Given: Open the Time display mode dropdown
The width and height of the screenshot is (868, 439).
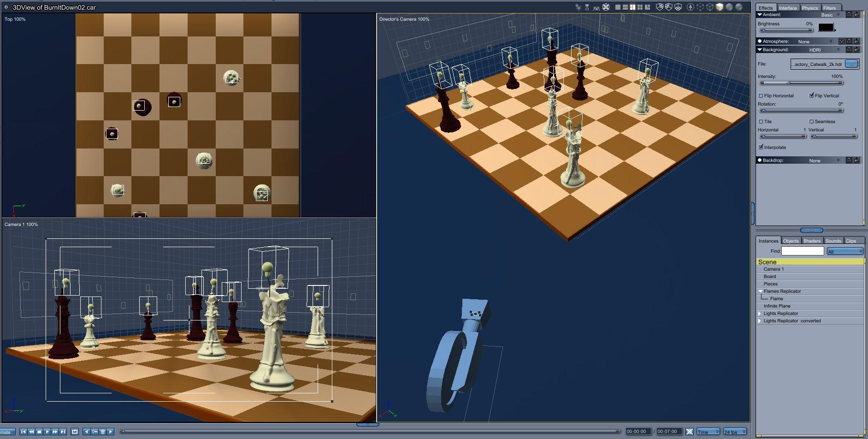Looking at the screenshot, I should coord(708,432).
